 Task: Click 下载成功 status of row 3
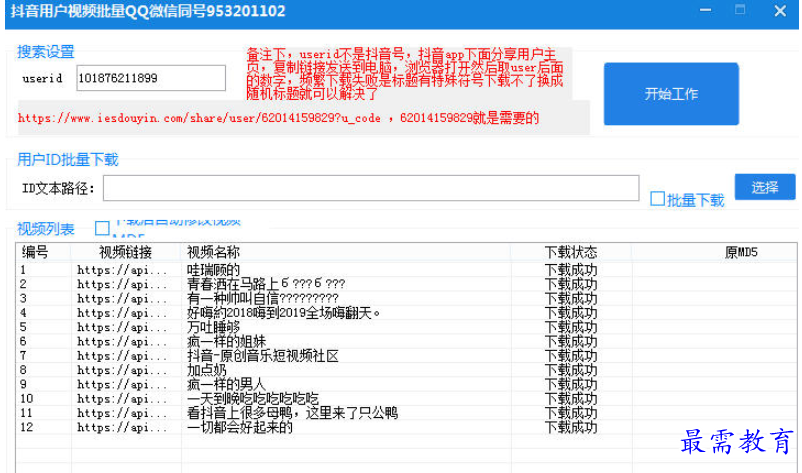[570, 298]
